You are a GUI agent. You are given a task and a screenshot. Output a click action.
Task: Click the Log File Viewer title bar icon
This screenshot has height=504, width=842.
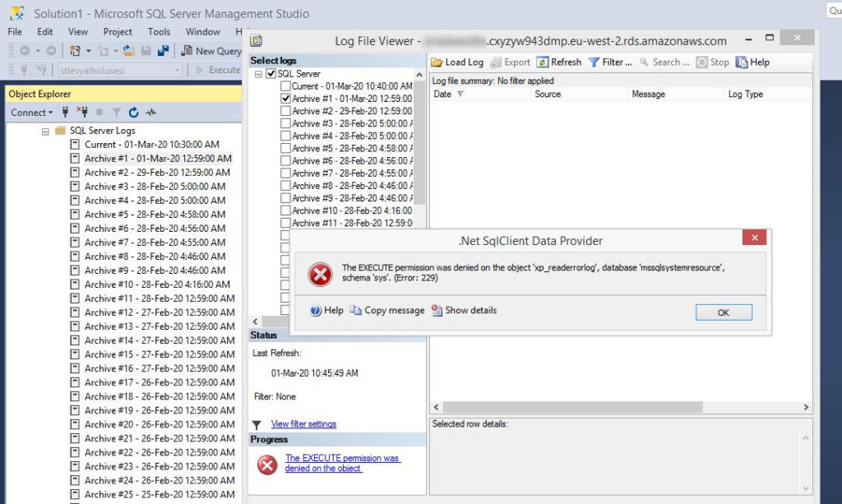point(257,41)
